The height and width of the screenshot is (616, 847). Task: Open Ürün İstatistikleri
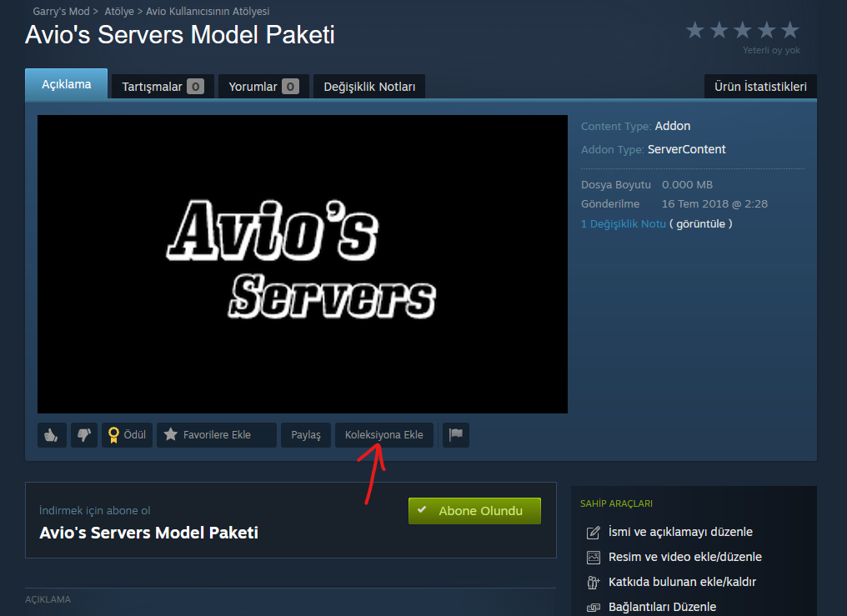760,87
